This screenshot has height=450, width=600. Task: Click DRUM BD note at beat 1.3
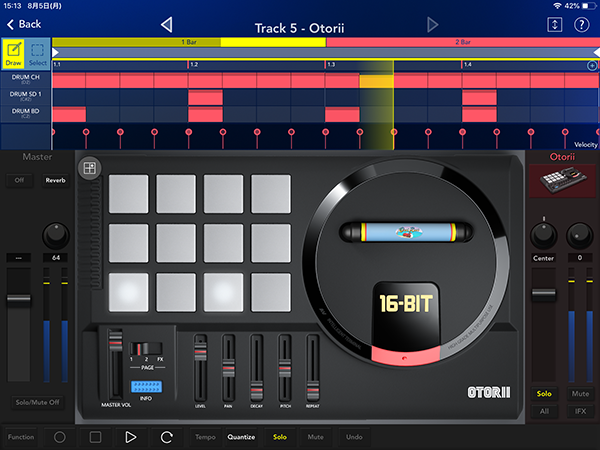pyautogui.click(x=342, y=115)
